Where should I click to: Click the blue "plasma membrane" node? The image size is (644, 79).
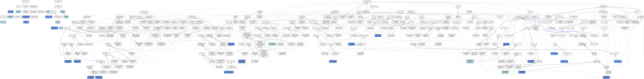(49, 17)
